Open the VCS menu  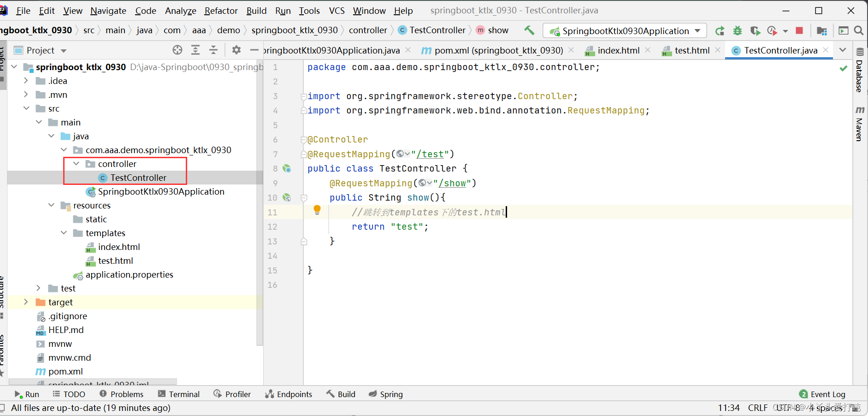click(337, 11)
